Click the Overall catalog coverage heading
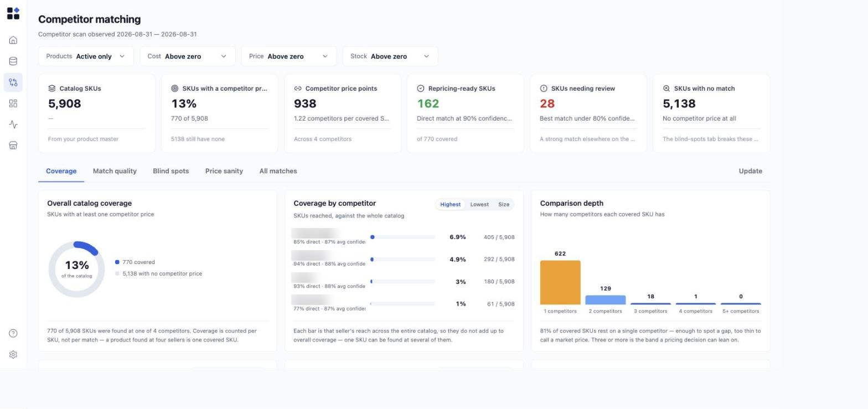The height and width of the screenshot is (409, 868). click(90, 203)
